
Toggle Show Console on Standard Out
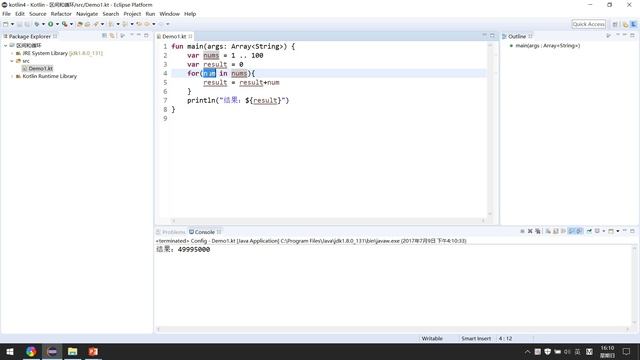coord(571,231)
